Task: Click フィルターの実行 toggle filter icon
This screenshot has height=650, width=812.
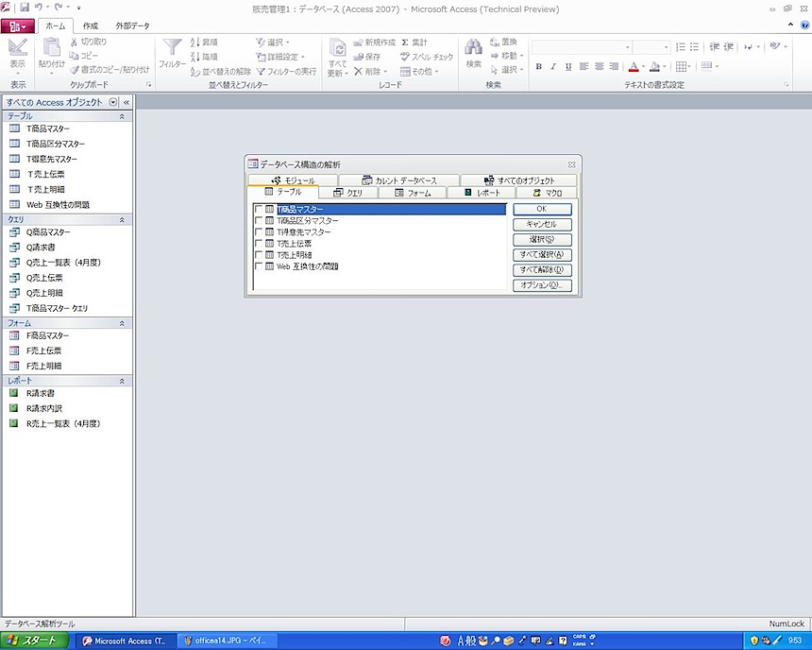Action: click(x=261, y=72)
